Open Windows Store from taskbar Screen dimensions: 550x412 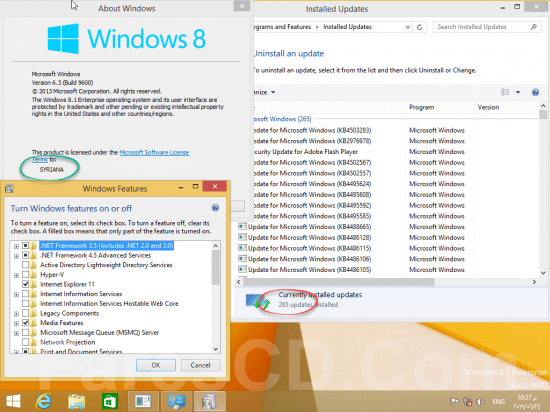[110, 401]
